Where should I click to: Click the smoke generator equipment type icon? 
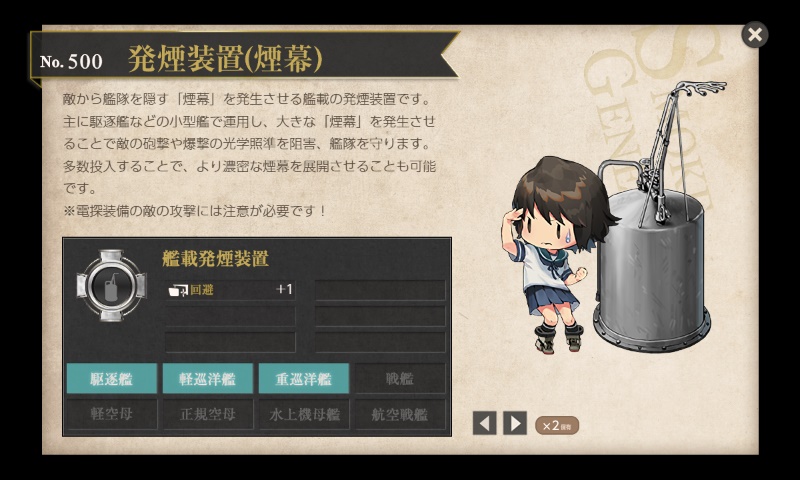[111, 286]
